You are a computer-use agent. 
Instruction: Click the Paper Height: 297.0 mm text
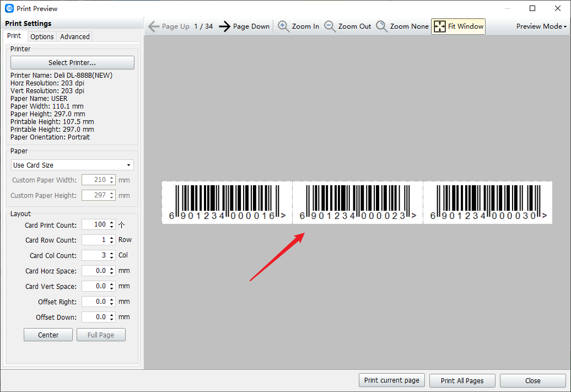(48, 114)
